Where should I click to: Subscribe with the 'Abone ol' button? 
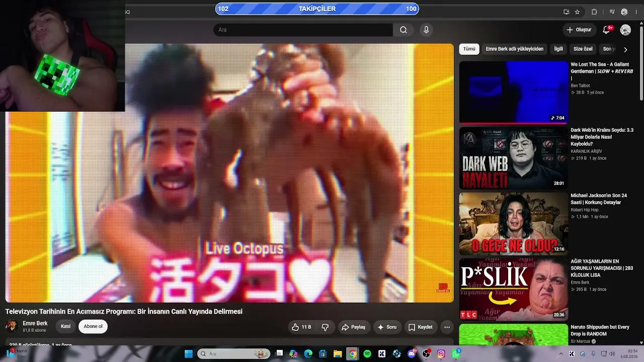(93, 327)
